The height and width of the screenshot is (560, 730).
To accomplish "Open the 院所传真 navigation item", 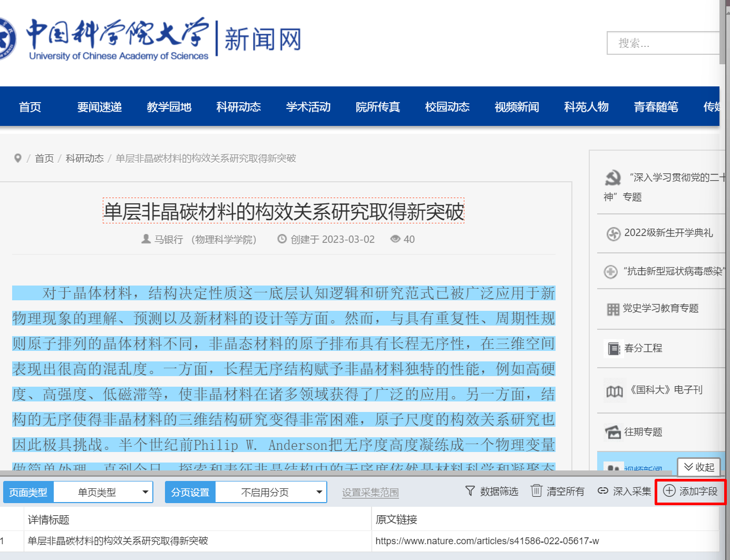I will [378, 107].
